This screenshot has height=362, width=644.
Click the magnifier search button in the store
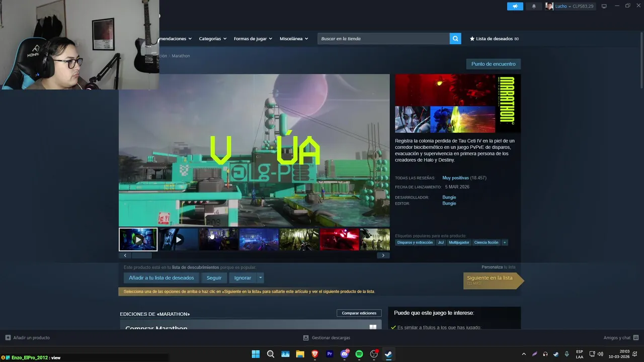(x=455, y=39)
